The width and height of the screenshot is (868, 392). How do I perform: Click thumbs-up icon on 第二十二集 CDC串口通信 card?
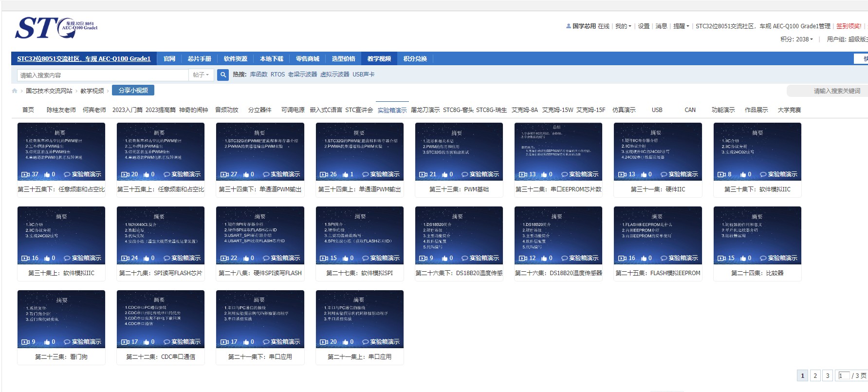coord(147,342)
